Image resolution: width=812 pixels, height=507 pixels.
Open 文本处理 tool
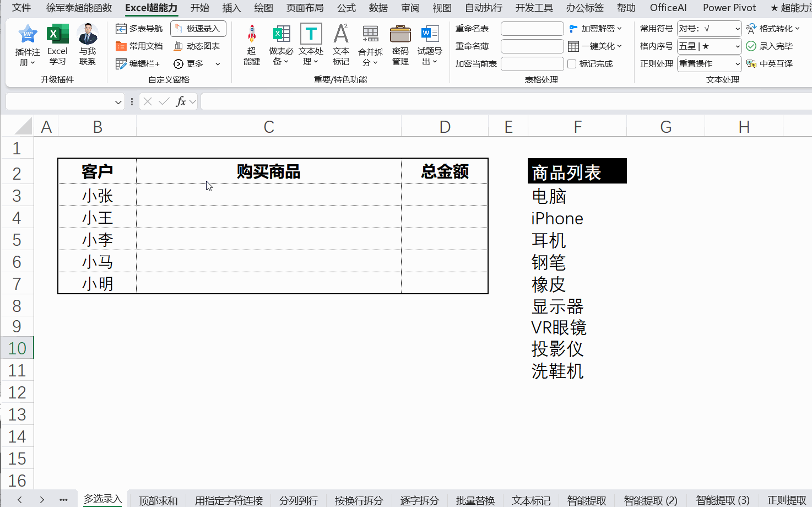pyautogui.click(x=311, y=45)
